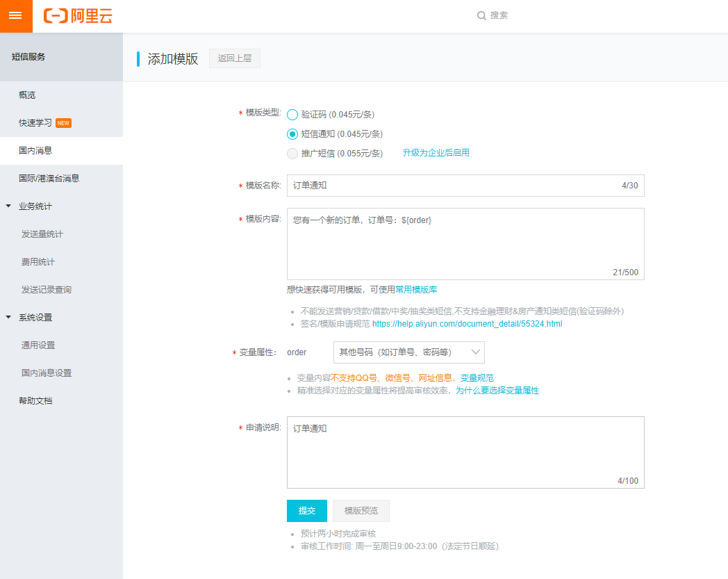Open the orange hamburger menu
The height and width of the screenshot is (579, 728).
click(15, 16)
